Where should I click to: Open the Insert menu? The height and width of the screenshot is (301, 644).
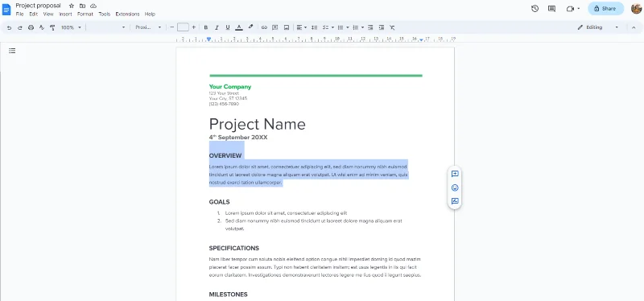coord(65,14)
